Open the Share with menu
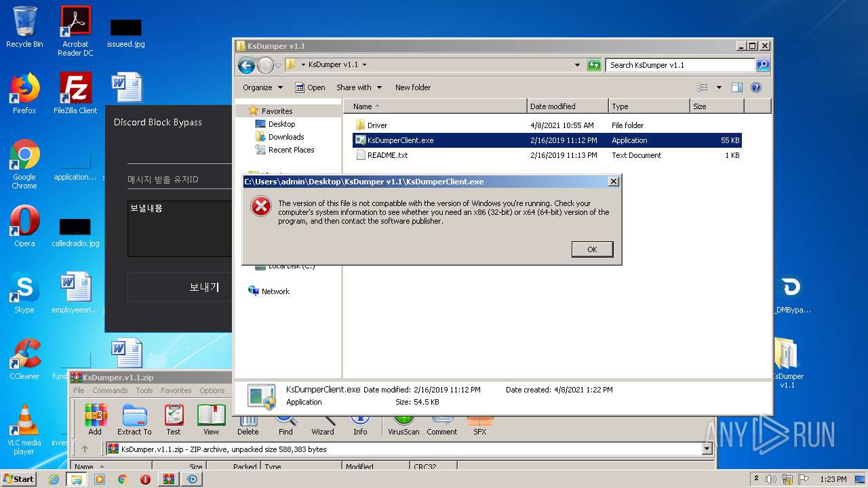 point(359,87)
